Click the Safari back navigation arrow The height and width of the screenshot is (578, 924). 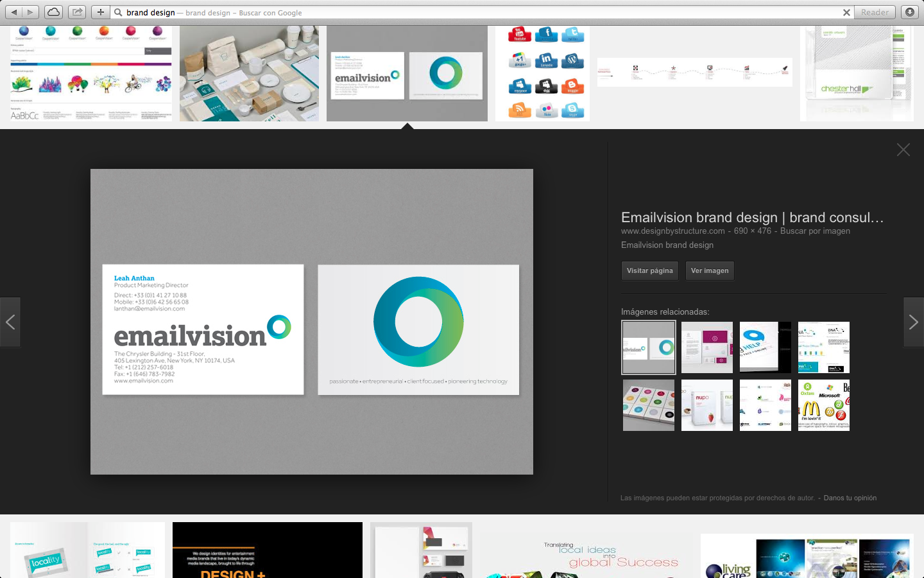[14, 12]
